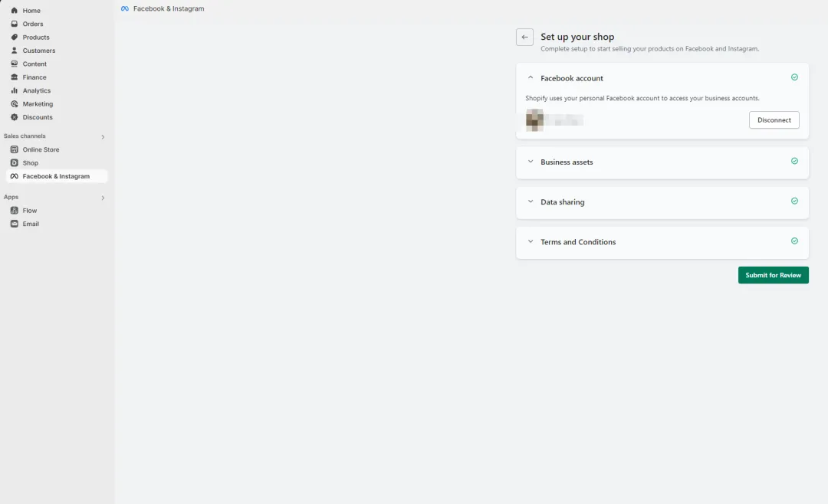Click the blurred Facebook profile thumbnail

[x=534, y=119]
